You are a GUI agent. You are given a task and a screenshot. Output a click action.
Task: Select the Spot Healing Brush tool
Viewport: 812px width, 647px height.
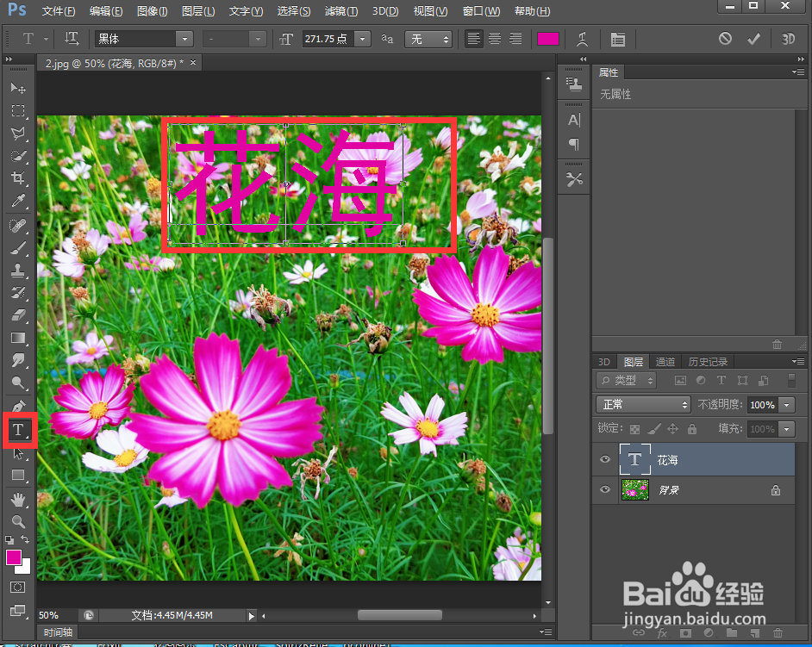(x=18, y=226)
